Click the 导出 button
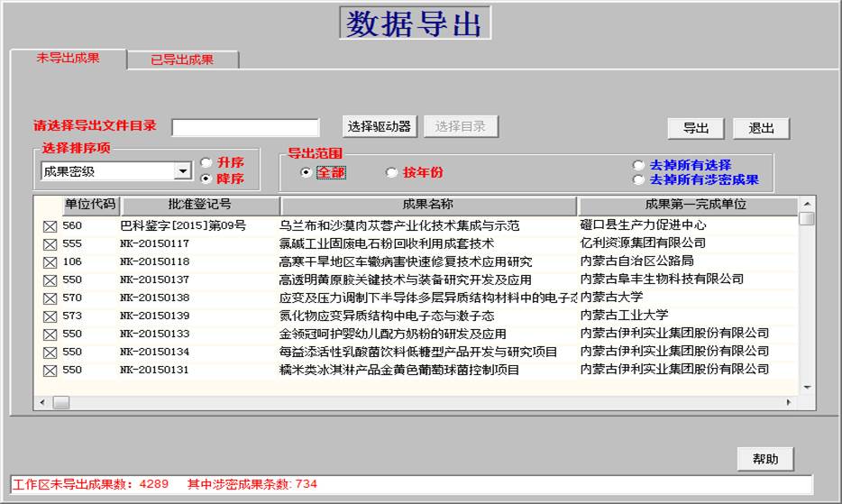This screenshot has height=504, width=842. click(696, 128)
